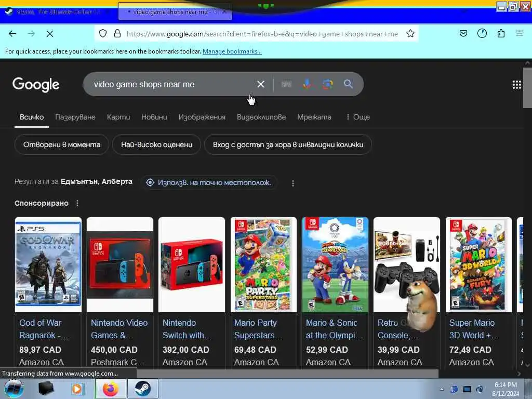Click Super Mario 3D World title link
Image resolution: width=532 pixels, height=399 pixels.
474,329
